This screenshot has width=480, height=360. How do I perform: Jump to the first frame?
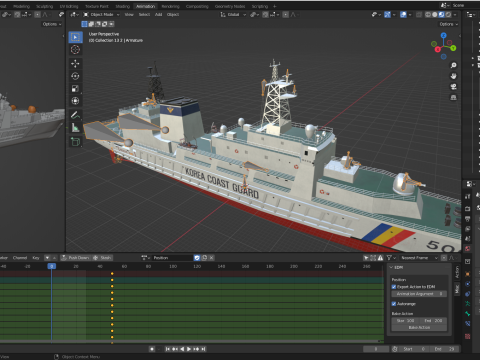coord(167,349)
